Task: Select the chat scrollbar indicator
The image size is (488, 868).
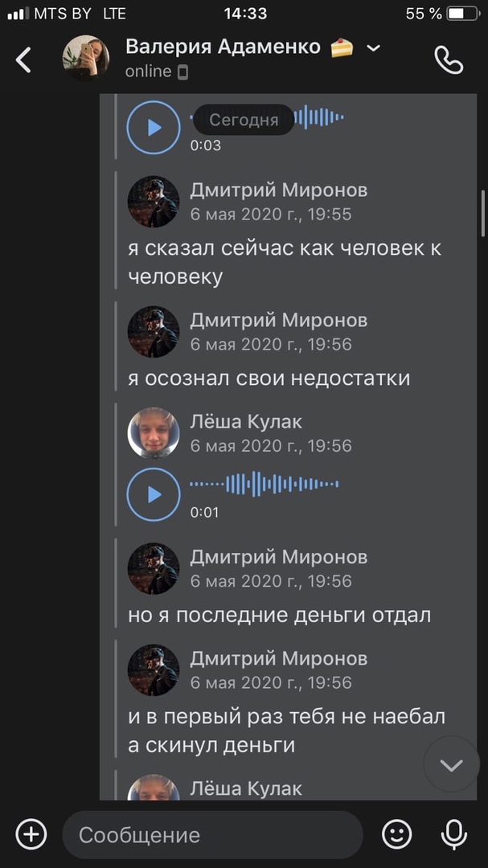Action: coord(483,213)
